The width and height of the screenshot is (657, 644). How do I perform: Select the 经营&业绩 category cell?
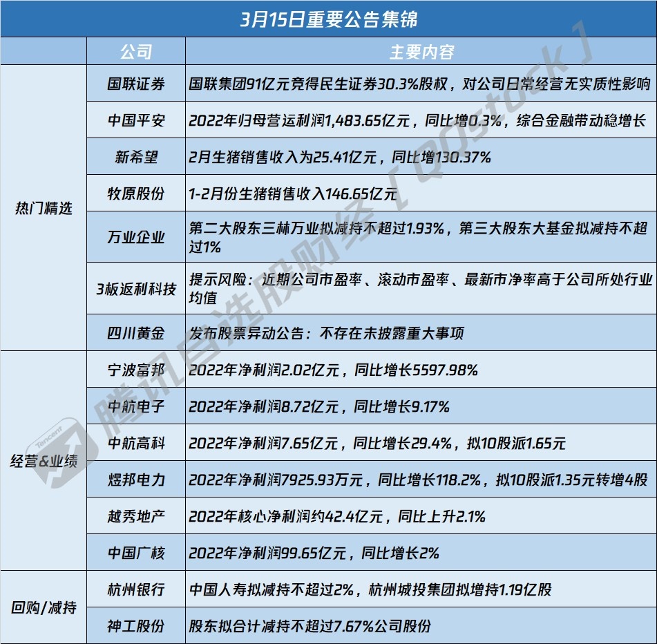pyautogui.click(x=44, y=461)
